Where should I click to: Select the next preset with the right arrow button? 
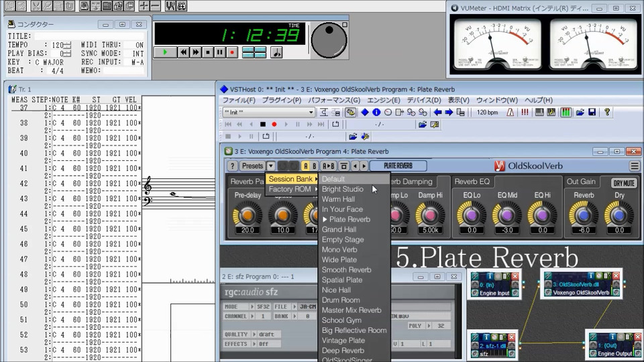tap(364, 166)
